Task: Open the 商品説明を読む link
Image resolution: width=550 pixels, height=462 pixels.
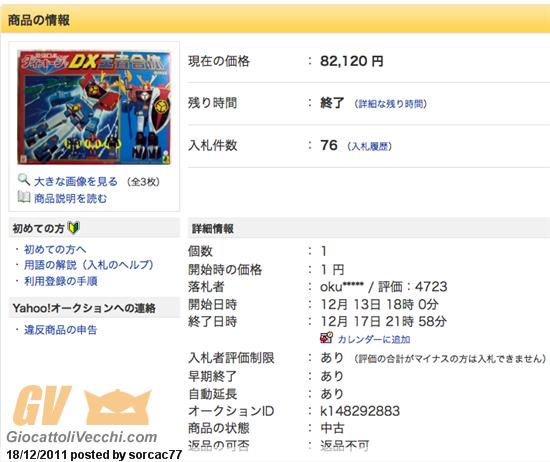Action: [71, 199]
